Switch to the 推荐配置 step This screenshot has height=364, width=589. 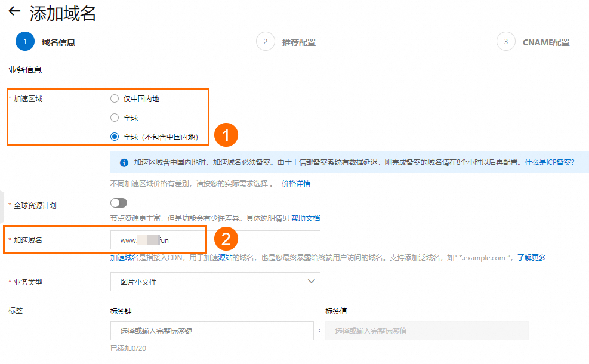pos(299,42)
